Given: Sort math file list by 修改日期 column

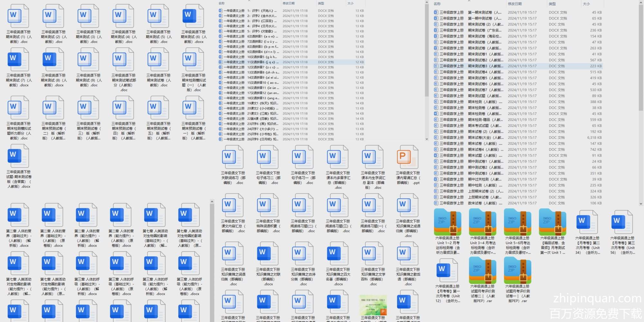Looking at the screenshot, I should [x=515, y=4].
